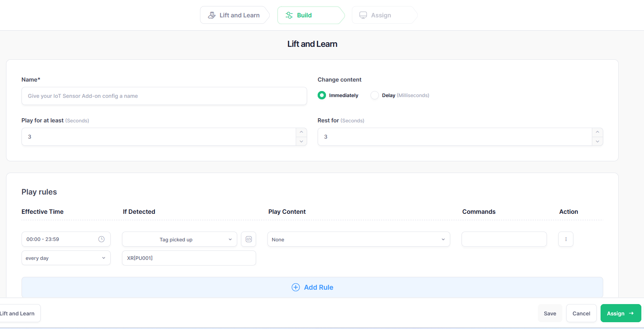Decrease Play for at least value with down arrow
The height and width of the screenshot is (329, 644).
(x=301, y=141)
